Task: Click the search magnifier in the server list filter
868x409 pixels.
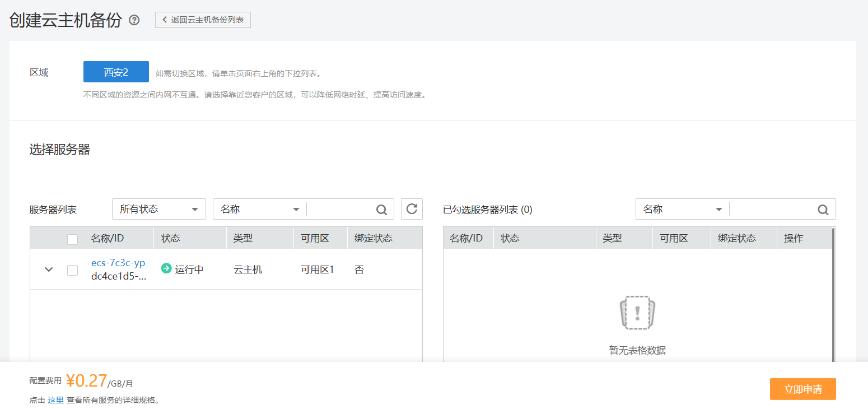Action: (381, 208)
